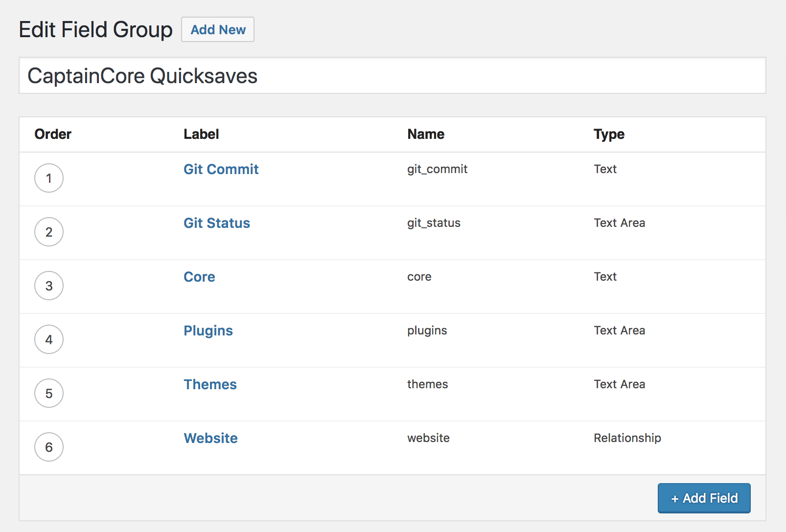786x532 pixels.
Task: Select order handle number 3
Action: click(49, 286)
